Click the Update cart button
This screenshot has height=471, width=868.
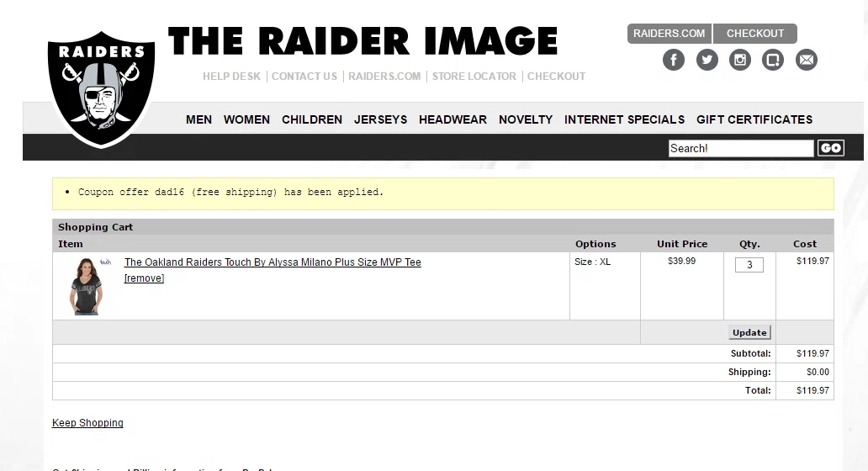pyautogui.click(x=749, y=332)
